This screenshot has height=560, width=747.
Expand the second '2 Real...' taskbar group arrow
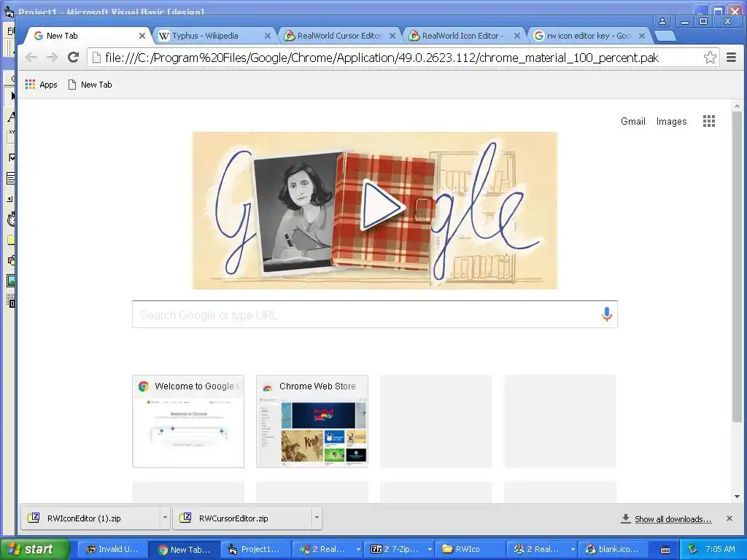(573, 550)
